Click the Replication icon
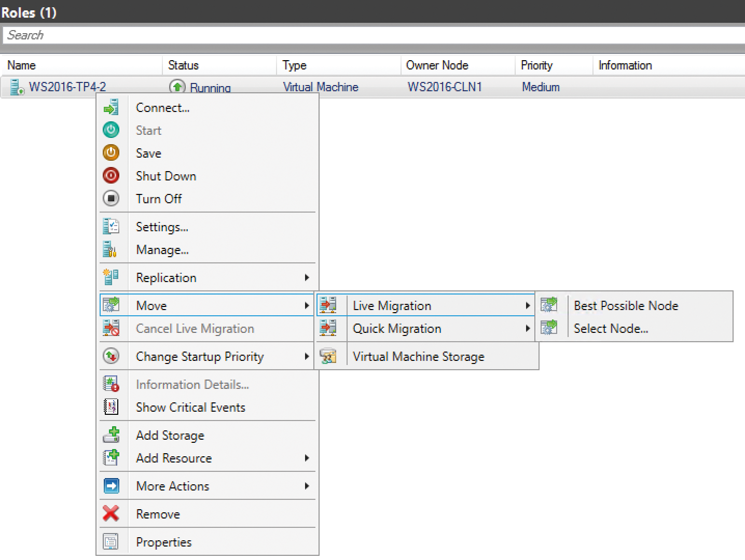 [x=111, y=277]
